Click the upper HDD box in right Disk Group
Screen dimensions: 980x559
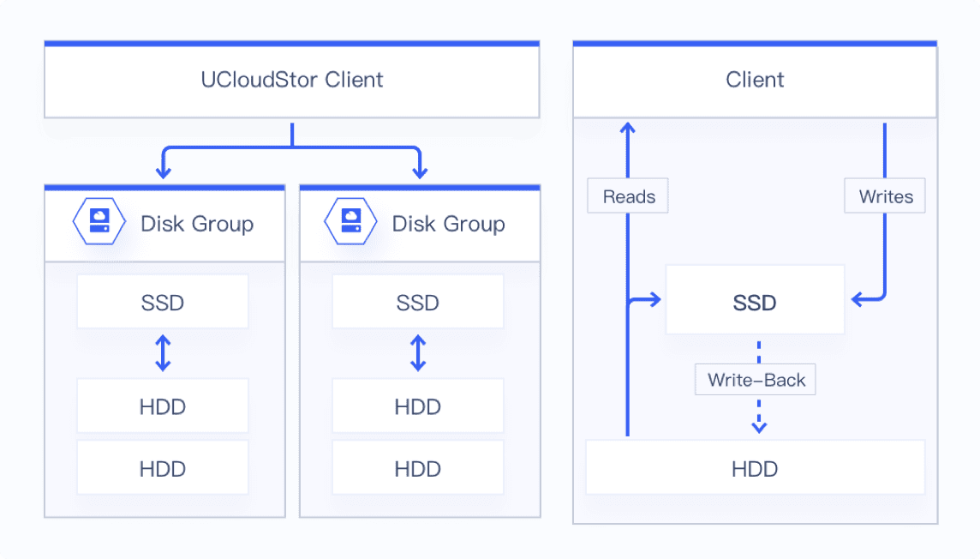[417, 406]
